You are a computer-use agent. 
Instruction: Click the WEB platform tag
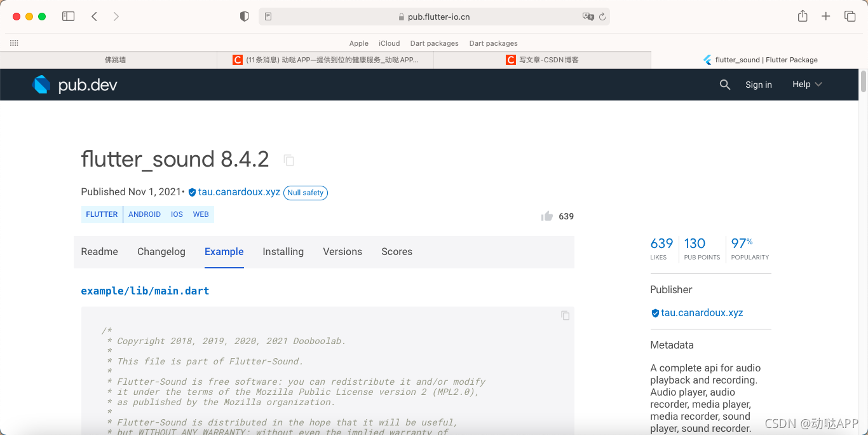[x=201, y=214]
